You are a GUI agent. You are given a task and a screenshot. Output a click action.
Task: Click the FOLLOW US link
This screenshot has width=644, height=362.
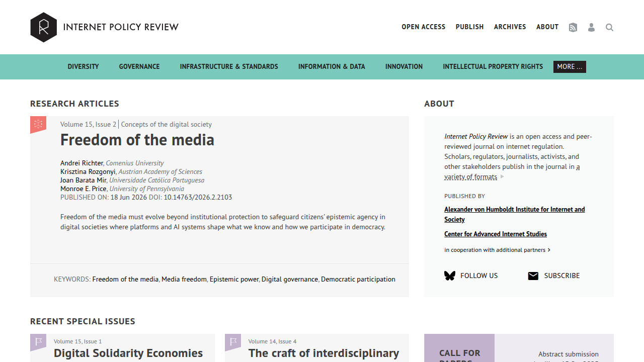point(479,276)
